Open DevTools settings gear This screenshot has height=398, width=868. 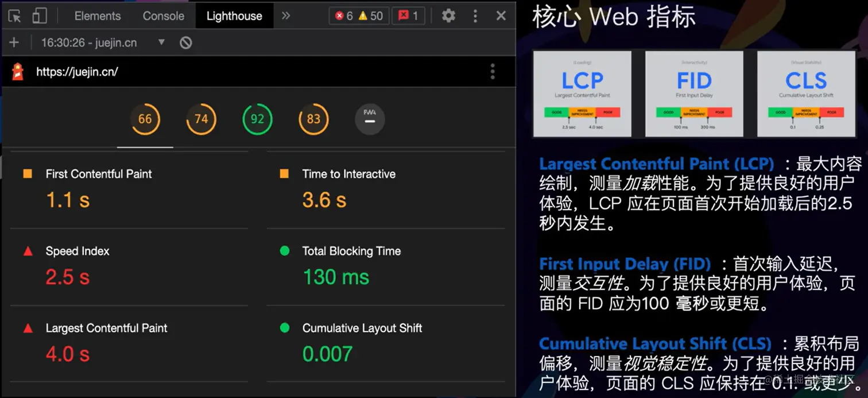coord(448,16)
